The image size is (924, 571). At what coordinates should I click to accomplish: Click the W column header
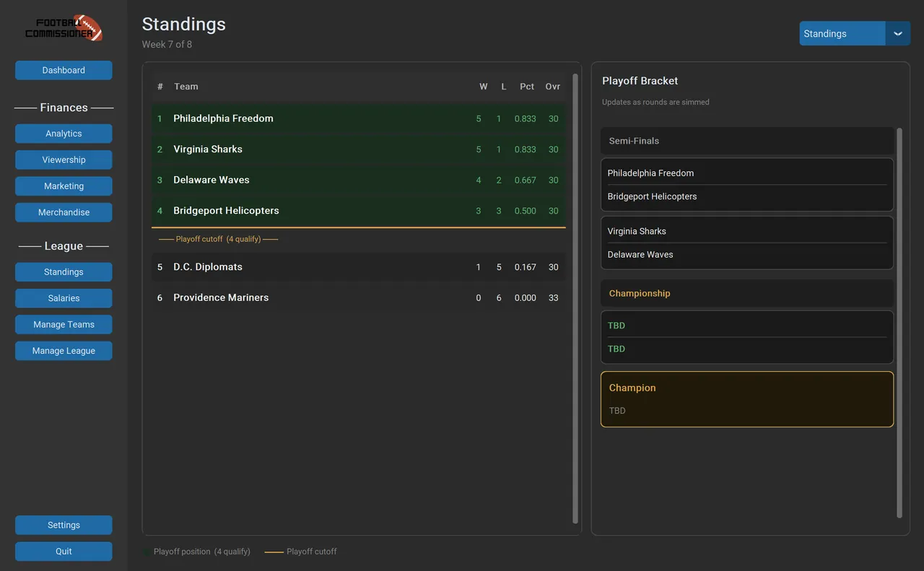point(484,87)
